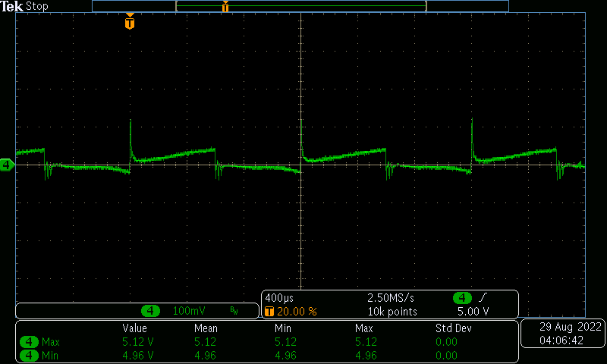Click the 4.96 V Min value

coord(138,356)
